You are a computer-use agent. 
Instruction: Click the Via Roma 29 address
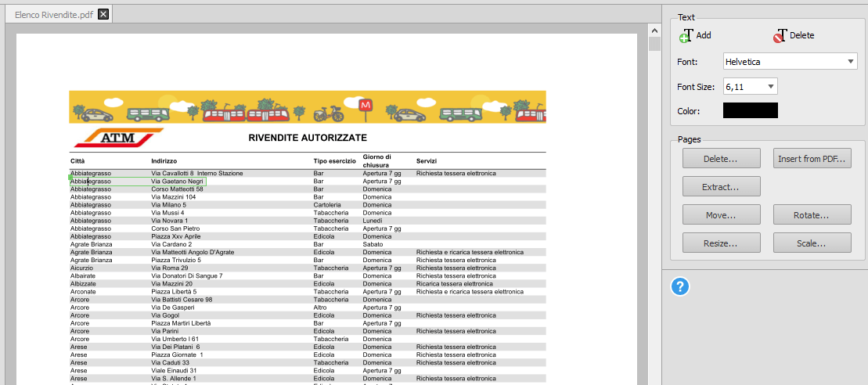[169, 268]
